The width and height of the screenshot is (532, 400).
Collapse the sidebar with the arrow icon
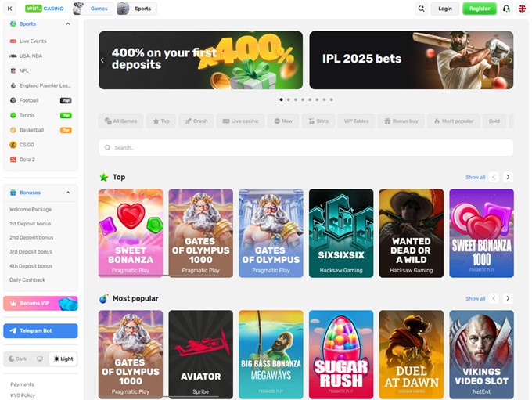pos(10,9)
